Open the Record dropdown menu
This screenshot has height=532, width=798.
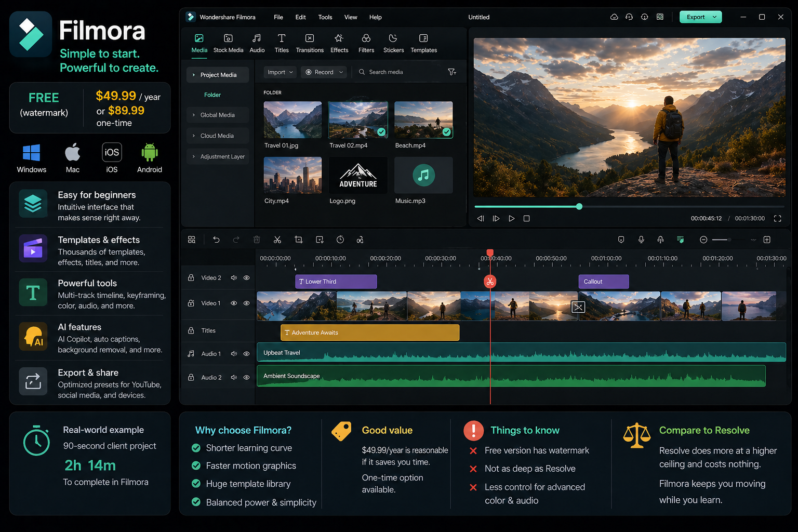pyautogui.click(x=324, y=72)
